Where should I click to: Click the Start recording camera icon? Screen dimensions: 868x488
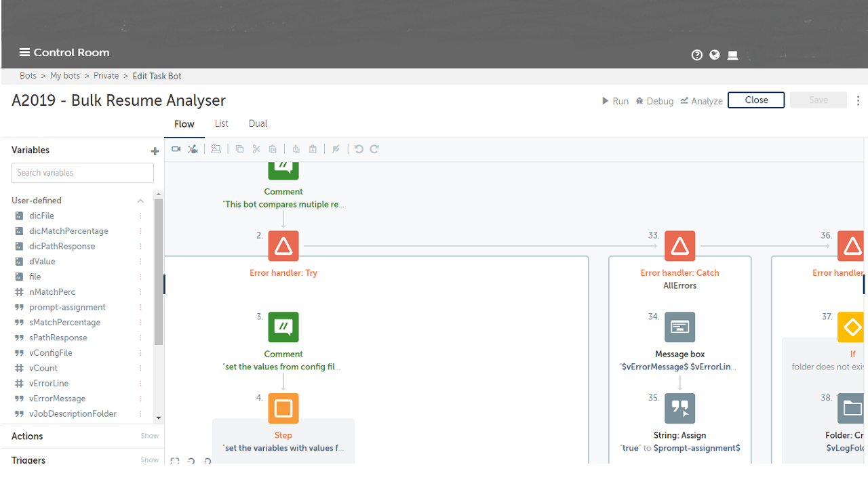click(x=176, y=149)
